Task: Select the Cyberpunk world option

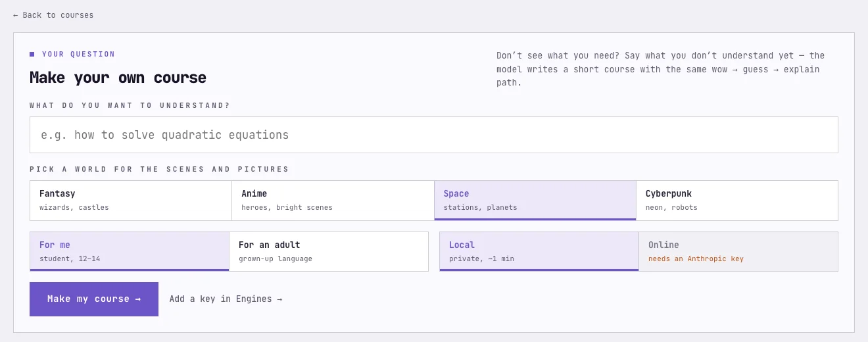Action: 737,201
